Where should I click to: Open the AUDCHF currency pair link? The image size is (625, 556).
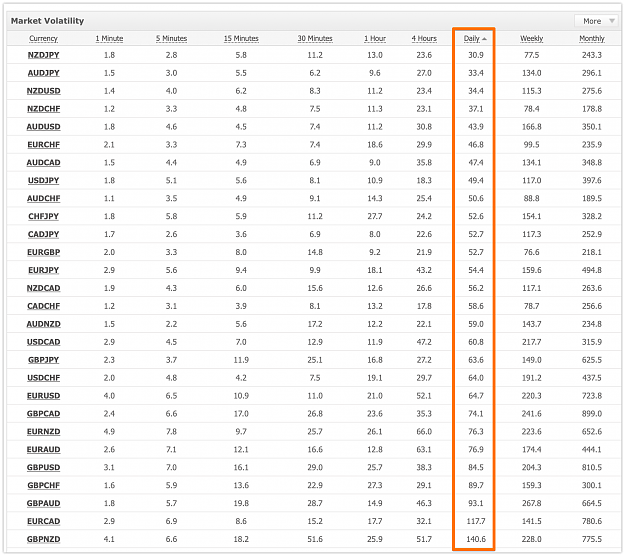coord(43,198)
